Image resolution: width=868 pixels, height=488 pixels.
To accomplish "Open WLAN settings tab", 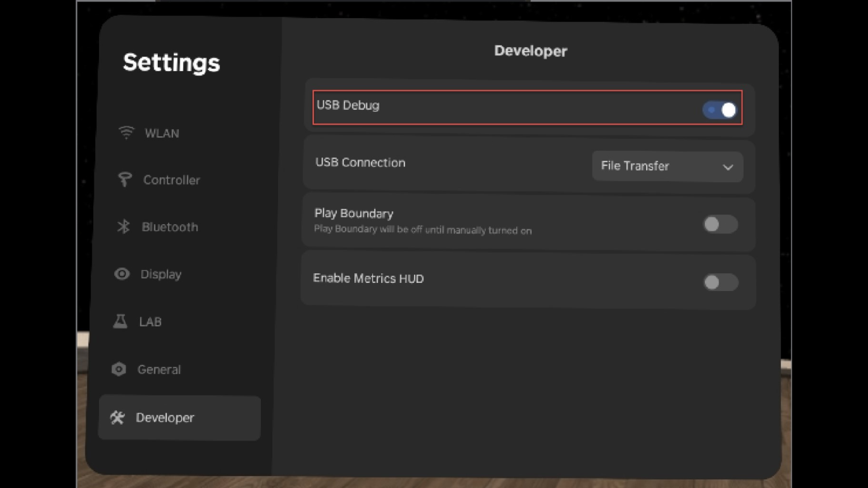I will coord(161,133).
